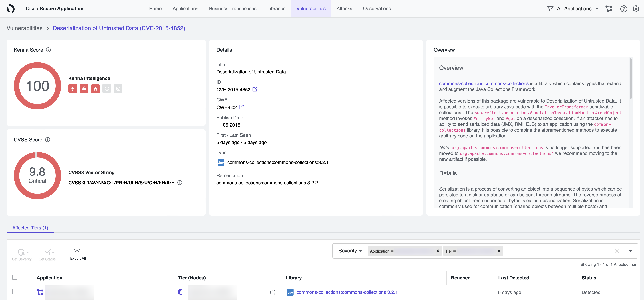Click the 5 days ago table cell
The height and width of the screenshot is (300, 644).
coord(510,292)
